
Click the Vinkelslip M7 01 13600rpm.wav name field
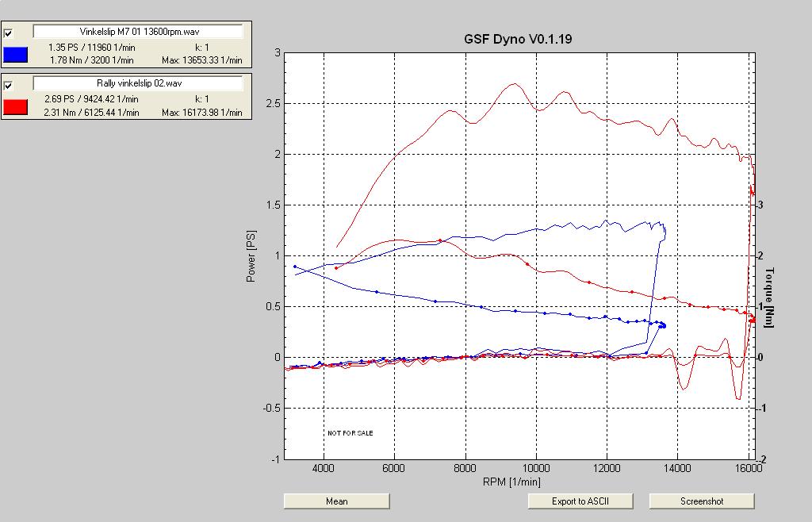(138, 32)
